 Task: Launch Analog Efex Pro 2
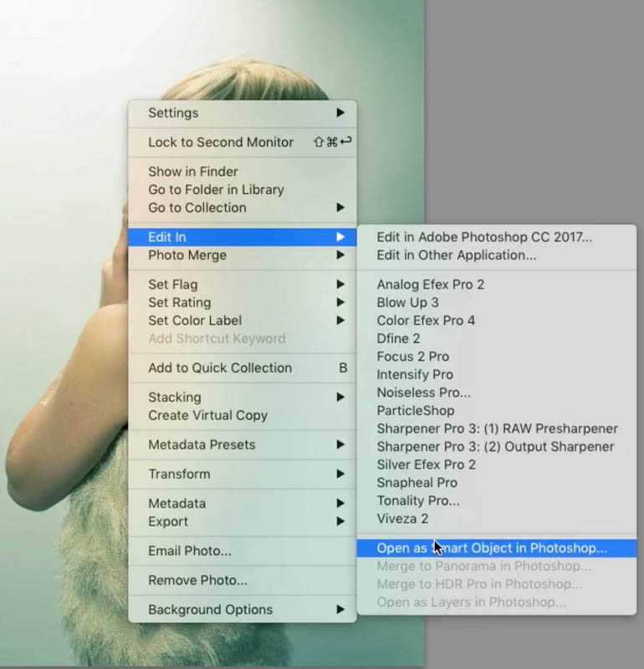coord(496,284)
